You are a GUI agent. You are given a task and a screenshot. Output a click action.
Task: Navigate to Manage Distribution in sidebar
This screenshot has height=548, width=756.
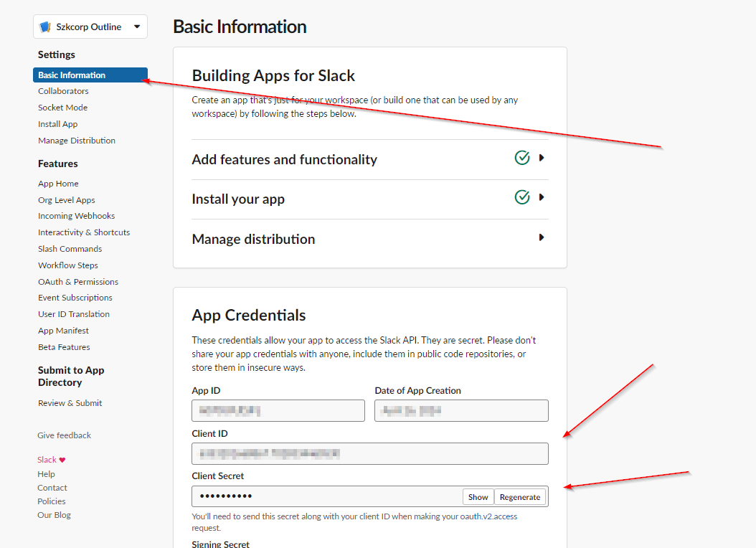(x=77, y=141)
